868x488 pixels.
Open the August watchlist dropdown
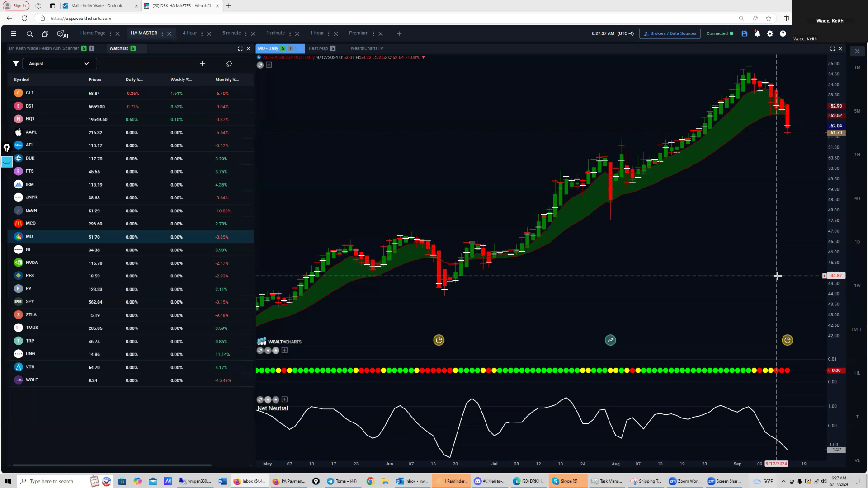coord(59,64)
